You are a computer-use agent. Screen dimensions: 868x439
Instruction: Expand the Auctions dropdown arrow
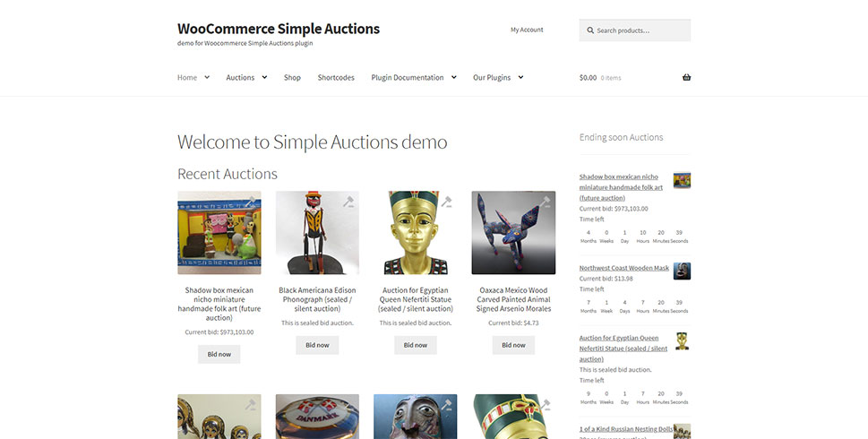point(264,78)
